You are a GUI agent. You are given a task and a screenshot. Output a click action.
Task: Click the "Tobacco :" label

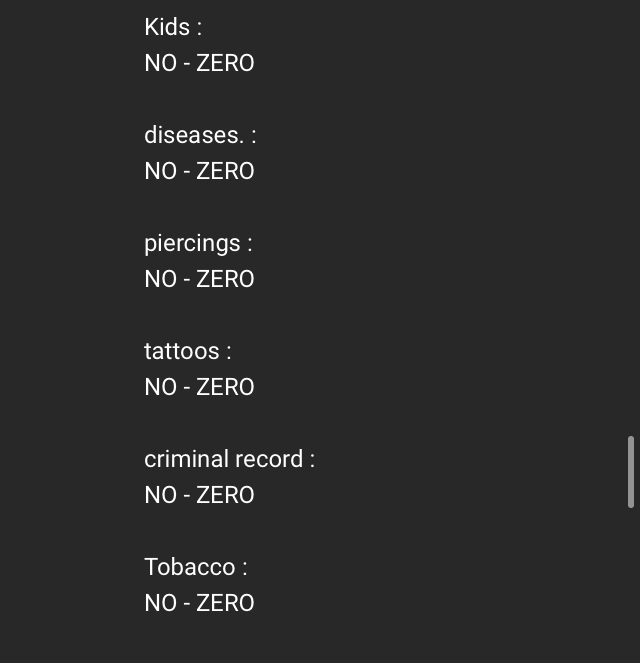(195, 568)
